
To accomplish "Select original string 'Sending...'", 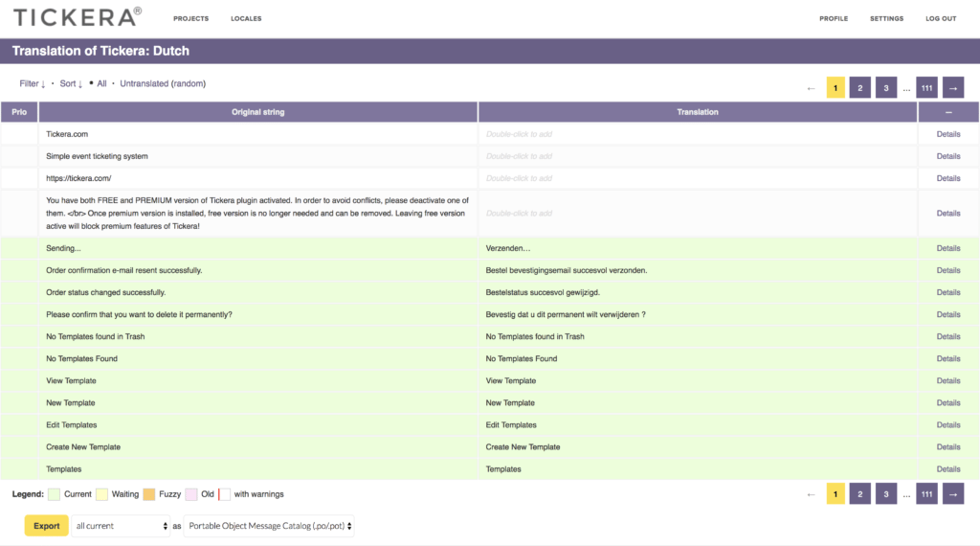I will [63, 248].
